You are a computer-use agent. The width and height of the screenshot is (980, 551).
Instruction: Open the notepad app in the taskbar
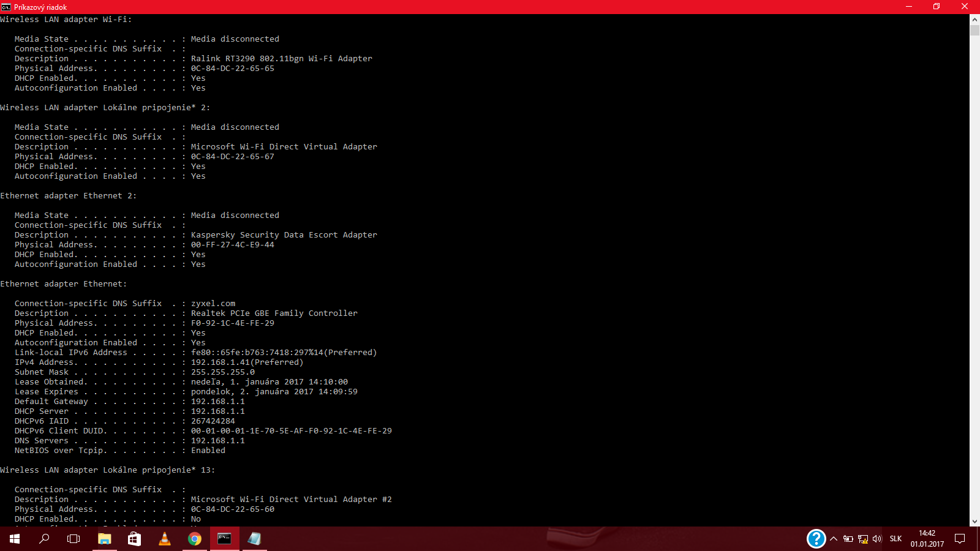pyautogui.click(x=254, y=539)
